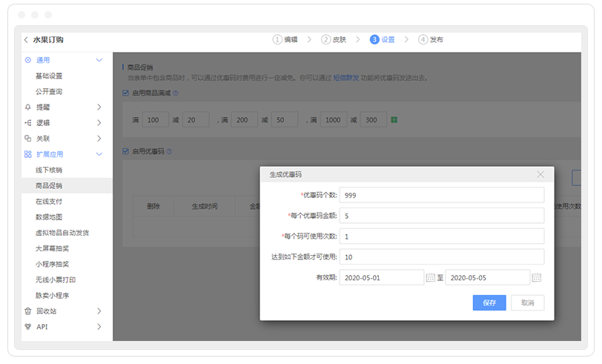Open 在线支付 in the sidebar

coord(49,201)
